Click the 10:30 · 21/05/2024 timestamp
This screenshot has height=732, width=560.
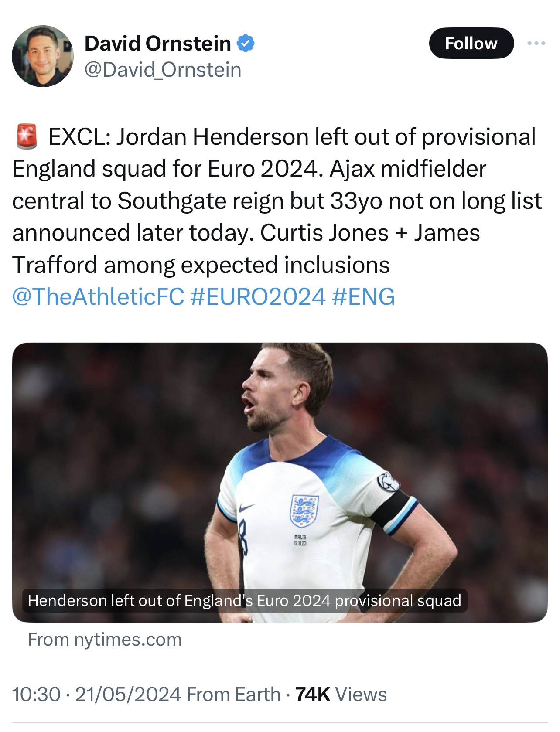tap(96, 695)
